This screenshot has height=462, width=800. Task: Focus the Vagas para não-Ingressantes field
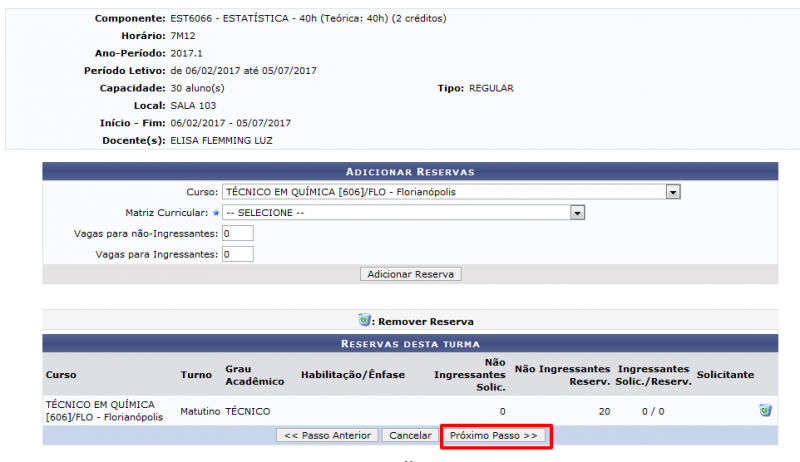(x=238, y=234)
